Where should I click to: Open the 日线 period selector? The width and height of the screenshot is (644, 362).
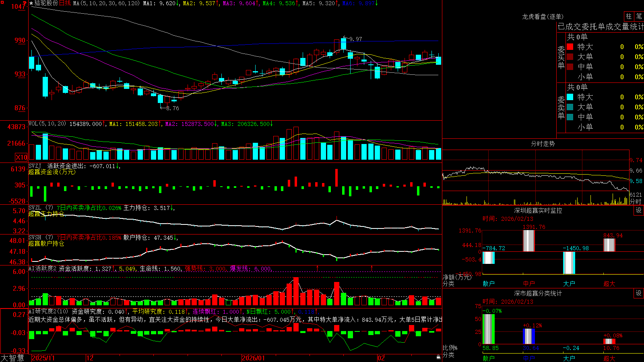coord(65,3)
